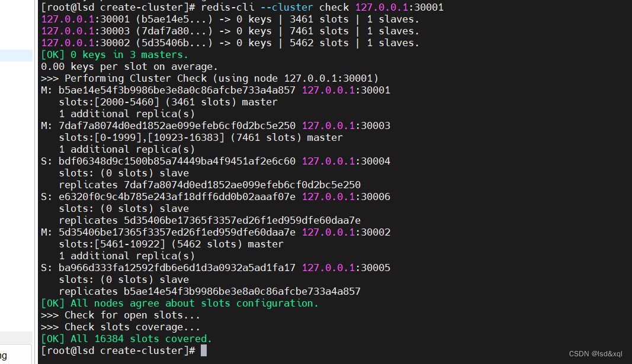Click the summary line for 127.0.0.1:30003 (7daf7a80...)

[230, 31]
